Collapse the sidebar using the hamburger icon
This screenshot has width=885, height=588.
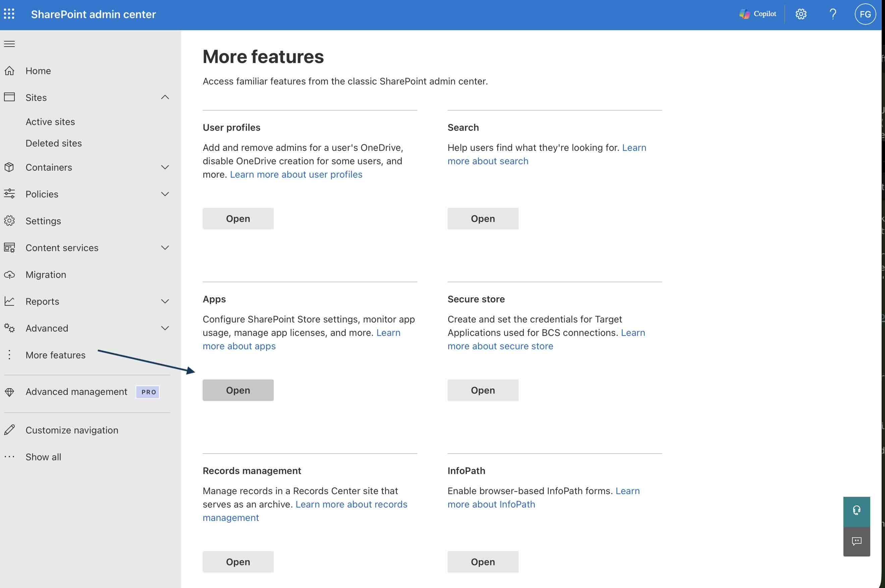click(x=9, y=44)
